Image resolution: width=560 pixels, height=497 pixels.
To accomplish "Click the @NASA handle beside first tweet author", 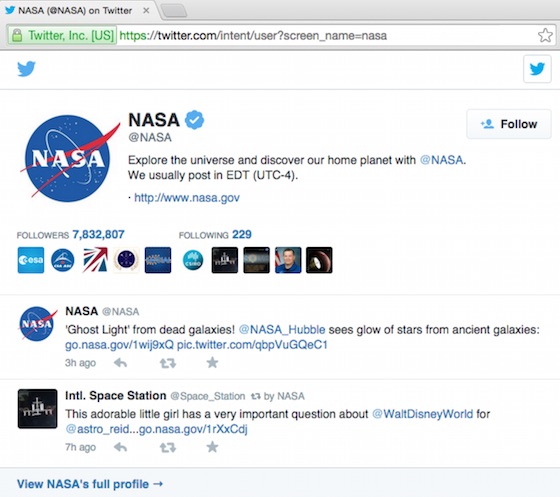I will pyautogui.click(x=121, y=312).
